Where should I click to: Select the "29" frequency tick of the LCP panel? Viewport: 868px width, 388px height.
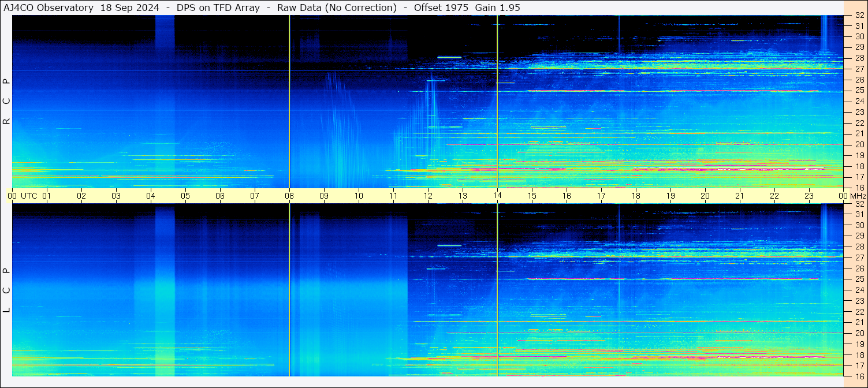859,236
